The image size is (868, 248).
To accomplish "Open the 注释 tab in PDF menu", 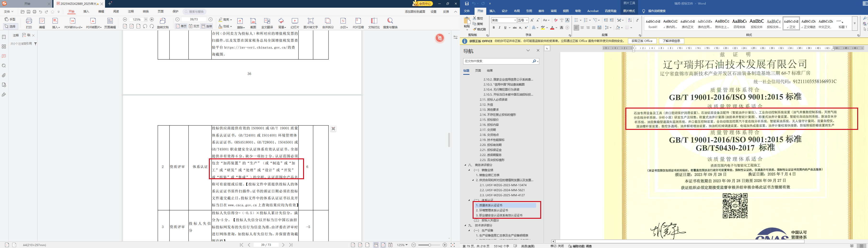I will pos(131,12).
